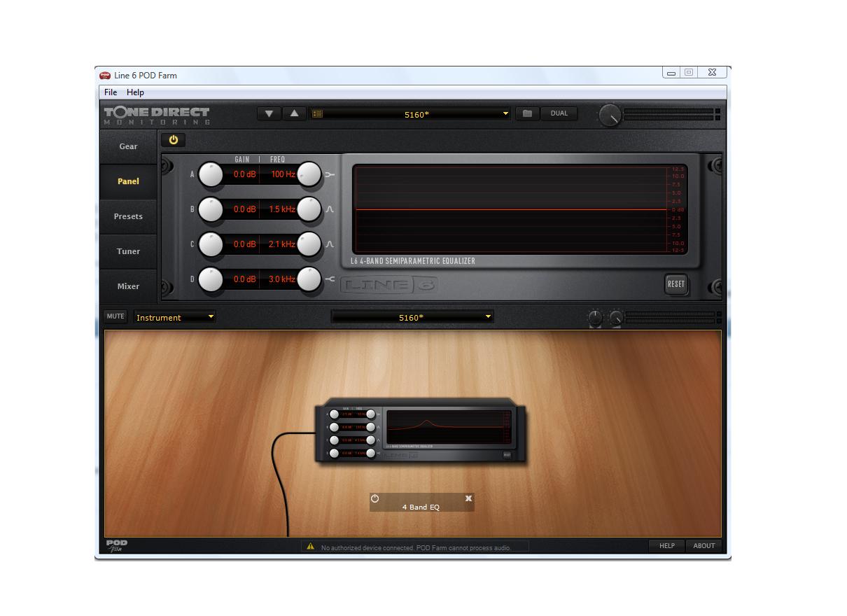The width and height of the screenshot is (847, 616).
Task: Click the no authorized device message
Action: click(x=416, y=547)
